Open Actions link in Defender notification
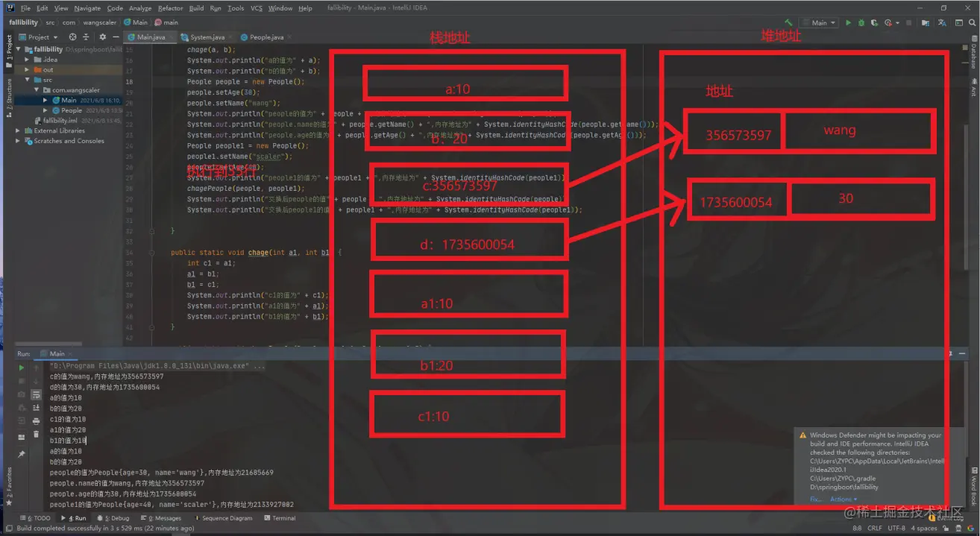Viewport: 980px width, 536px height. (844, 499)
